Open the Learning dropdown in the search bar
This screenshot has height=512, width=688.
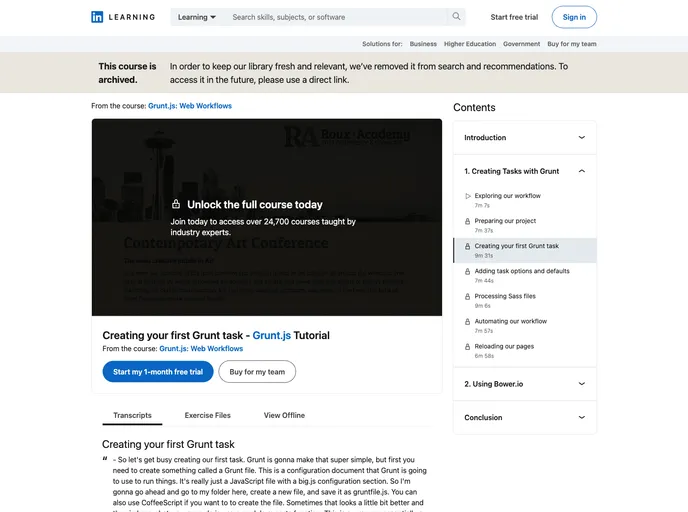(x=197, y=17)
